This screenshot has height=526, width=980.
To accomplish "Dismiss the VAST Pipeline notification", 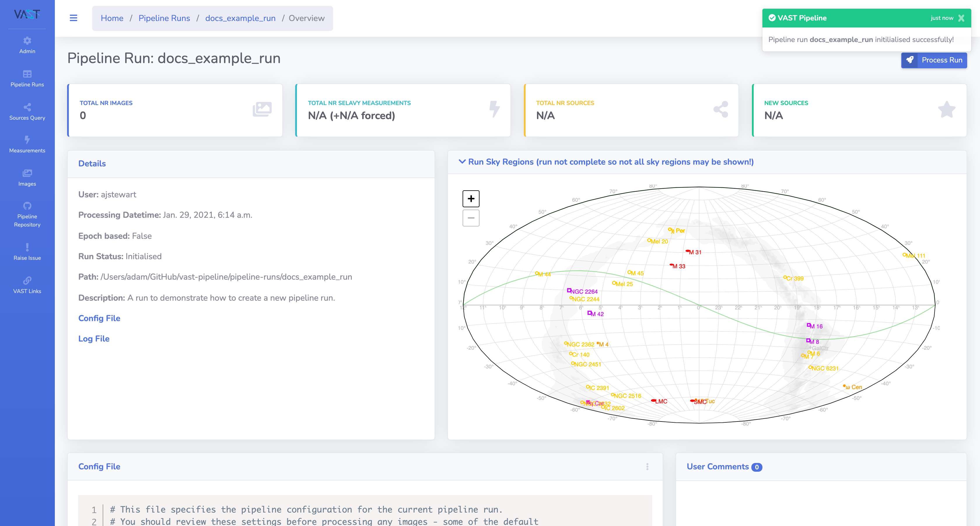I will coord(961,18).
